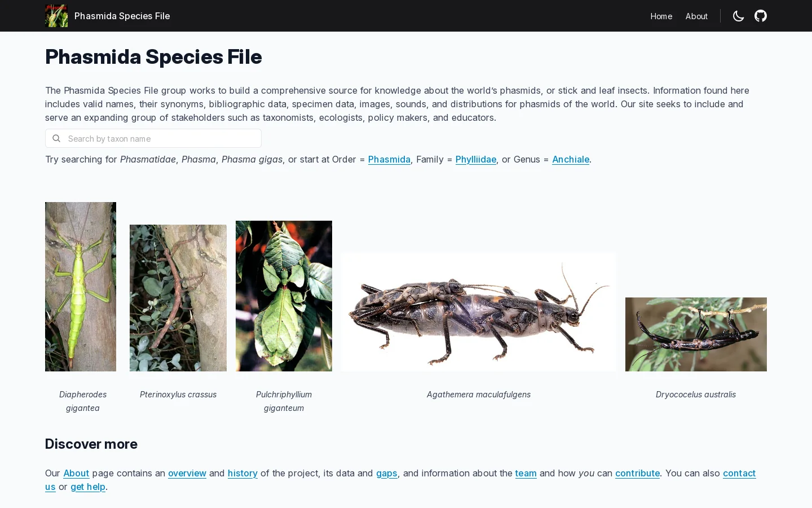Screen dimensions: 812x508
Task: Click the Pterinoxylus crassus caption
Action: [x=178, y=394]
